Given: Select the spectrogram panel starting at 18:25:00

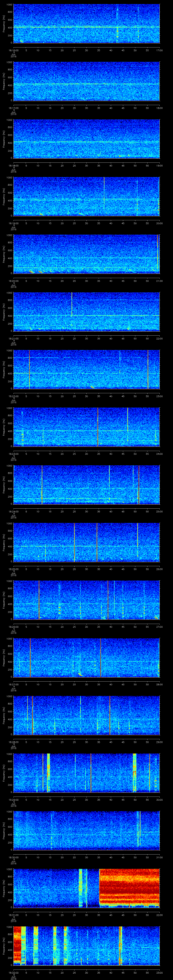Looking at the screenshot, I should [86, 543].
